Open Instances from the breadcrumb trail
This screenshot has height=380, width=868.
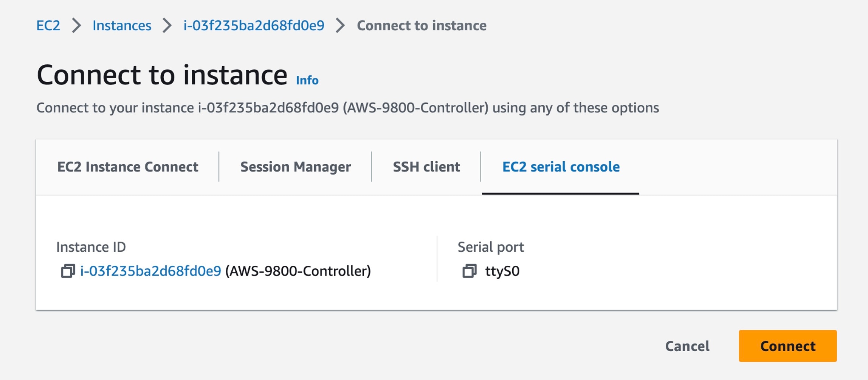click(x=122, y=26)
